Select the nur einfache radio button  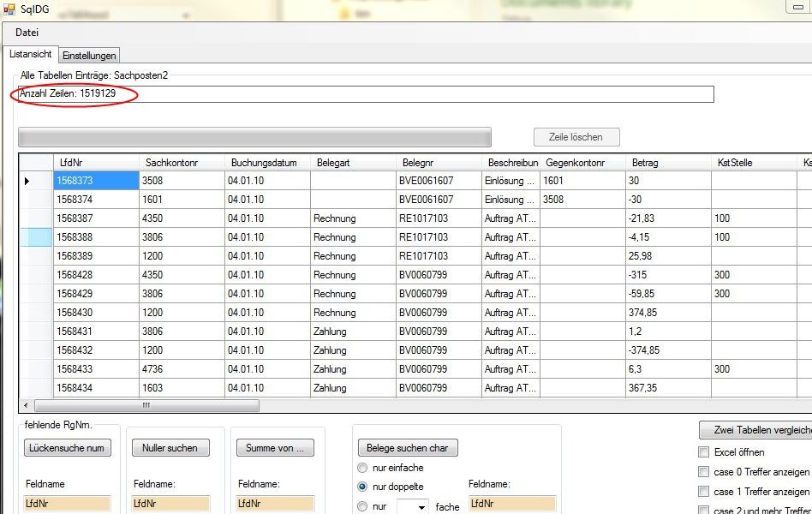[362, 468]
